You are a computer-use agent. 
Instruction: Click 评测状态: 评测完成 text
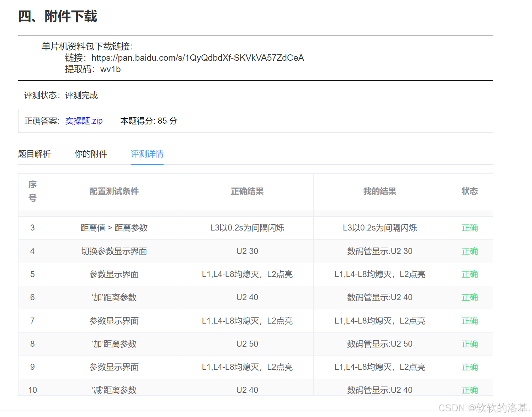[x=61, y=95]
